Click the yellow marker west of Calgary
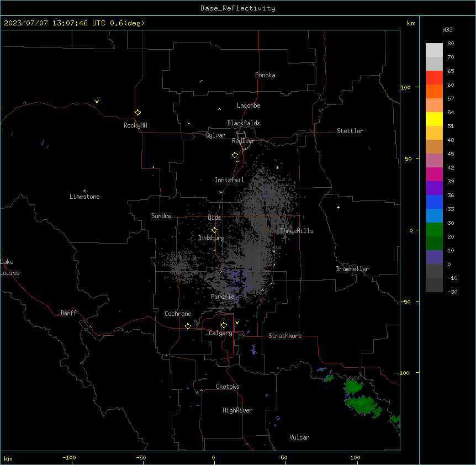Image resolution: width=476 pixels, height=465 pixels. 188,326
